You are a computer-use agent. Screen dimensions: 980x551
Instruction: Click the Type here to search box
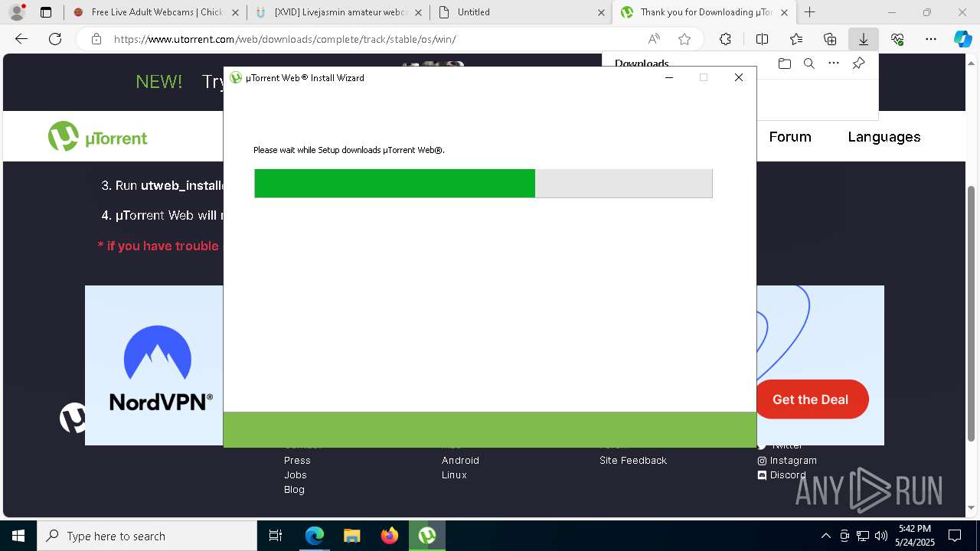click(147, 536)
